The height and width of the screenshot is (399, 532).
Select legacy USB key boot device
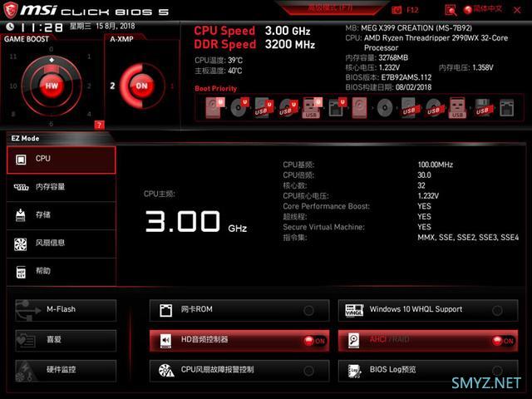coord(457,108)
